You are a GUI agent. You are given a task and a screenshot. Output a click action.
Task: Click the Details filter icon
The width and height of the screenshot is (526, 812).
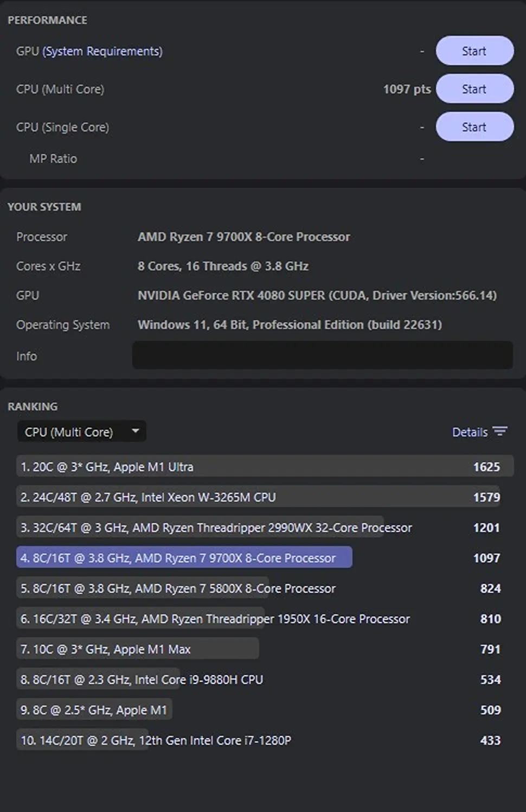(x=500, y=432)
